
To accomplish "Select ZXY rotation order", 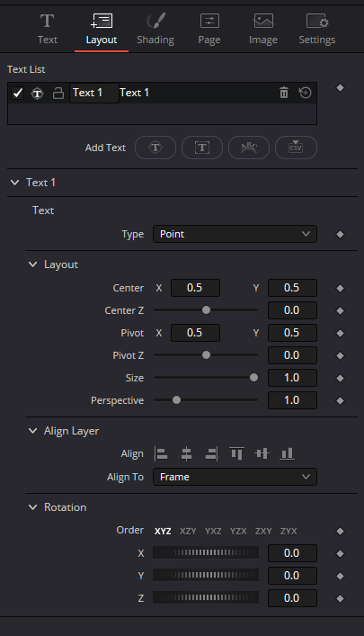I will 263,531.
